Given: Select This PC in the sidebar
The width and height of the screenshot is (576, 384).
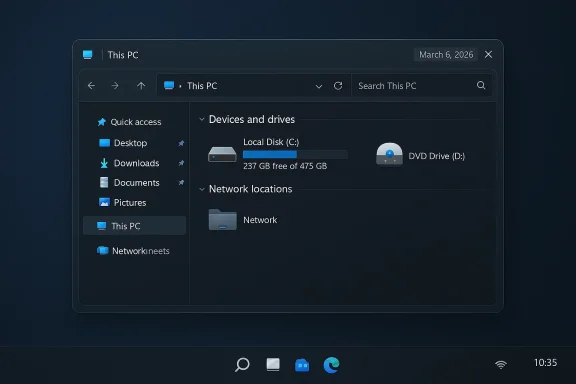Looking at the screenshot, I should [134, 226].
